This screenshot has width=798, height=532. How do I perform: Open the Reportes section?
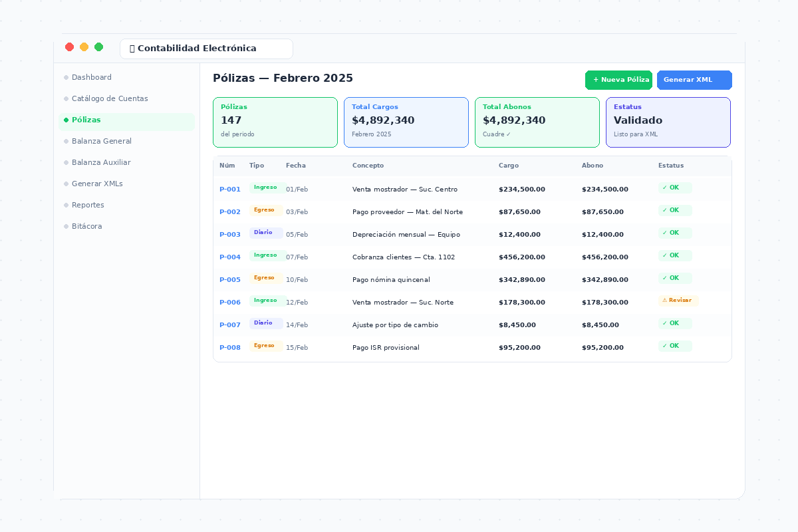point(126,205)
